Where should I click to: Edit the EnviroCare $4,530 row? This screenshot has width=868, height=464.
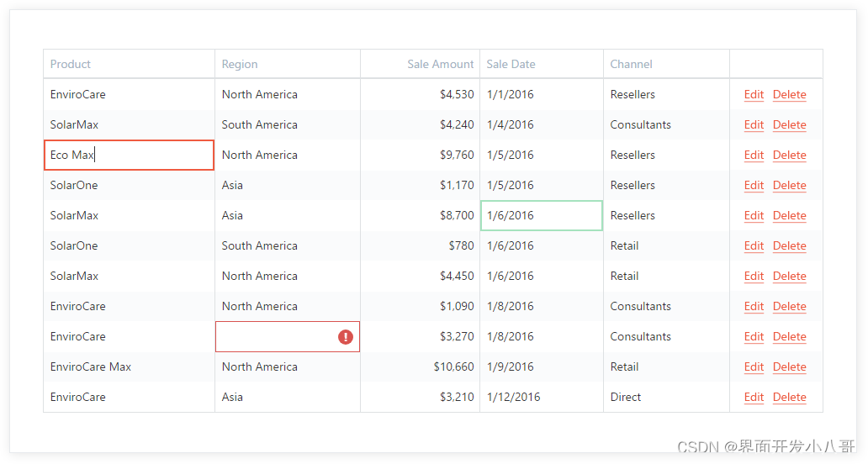tap(754, 95)
